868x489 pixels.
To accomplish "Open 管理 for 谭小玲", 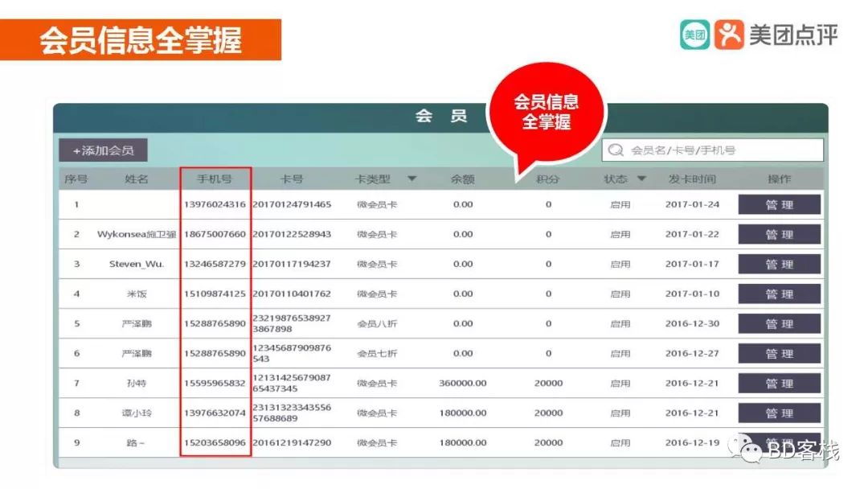I will [x=779, y=413].
